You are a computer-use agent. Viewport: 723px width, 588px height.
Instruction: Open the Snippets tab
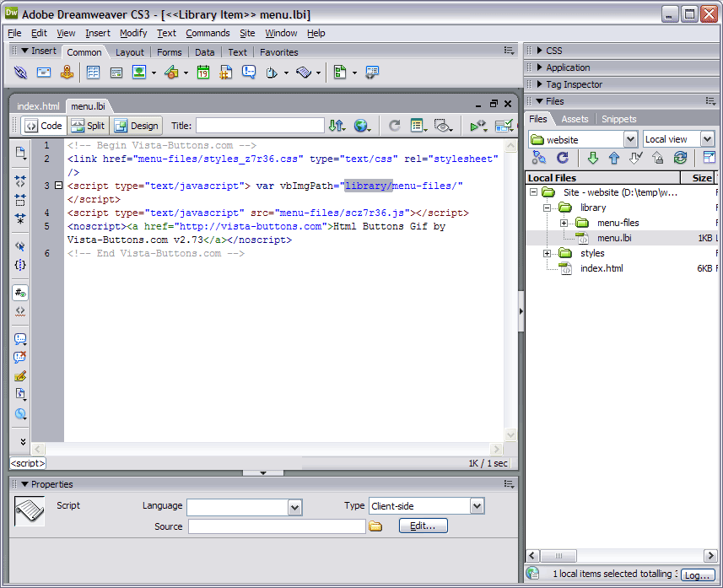pos(618,119)
